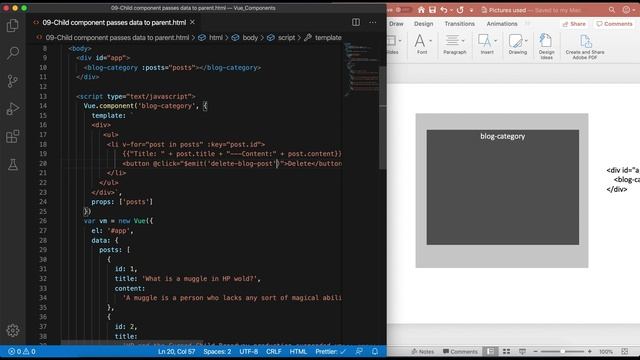Click the html breadcrumb segment
Viewport: 640px width, 360px height.
(x=216, y=38)
